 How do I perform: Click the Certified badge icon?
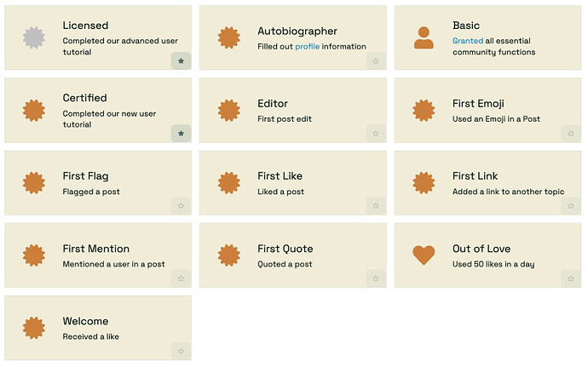34,110
